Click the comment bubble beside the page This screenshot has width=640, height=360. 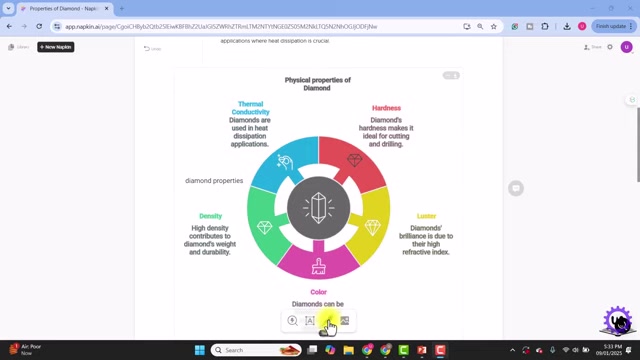click(x=516, y=188)
